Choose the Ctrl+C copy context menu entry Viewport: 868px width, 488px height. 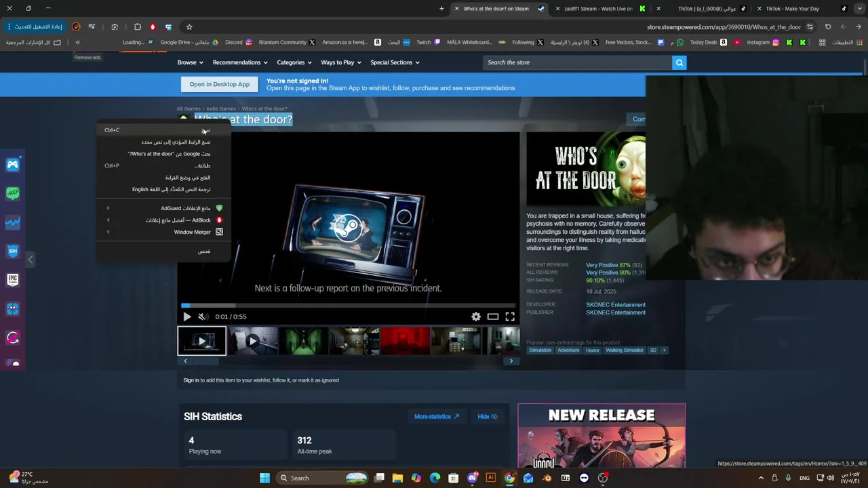pyautogui.click(x=163, y=130)
